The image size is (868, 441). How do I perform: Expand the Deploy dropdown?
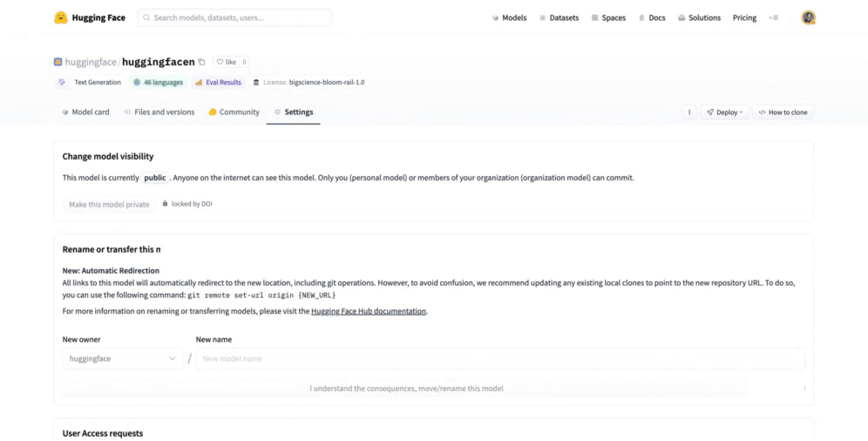724,112
